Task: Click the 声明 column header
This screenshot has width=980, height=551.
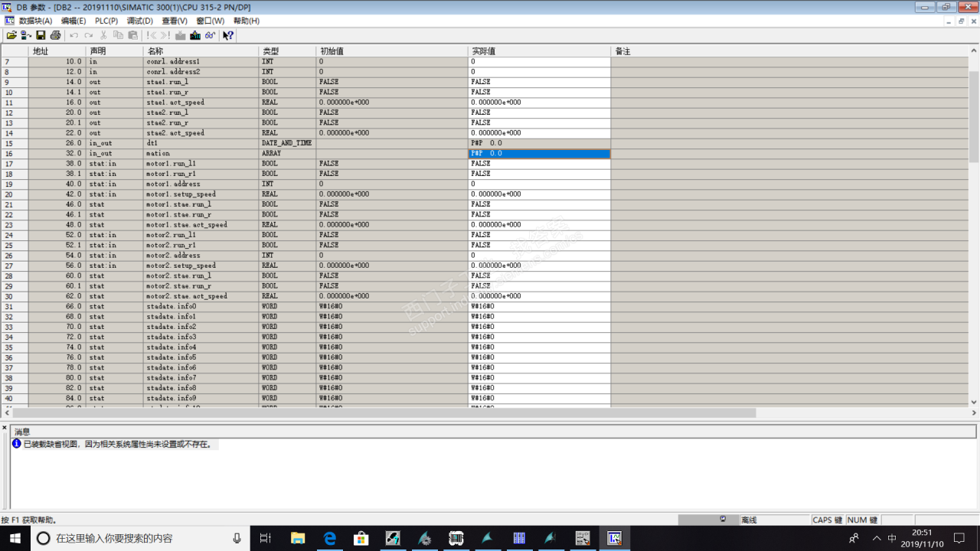Action: (x=115, y=51)
